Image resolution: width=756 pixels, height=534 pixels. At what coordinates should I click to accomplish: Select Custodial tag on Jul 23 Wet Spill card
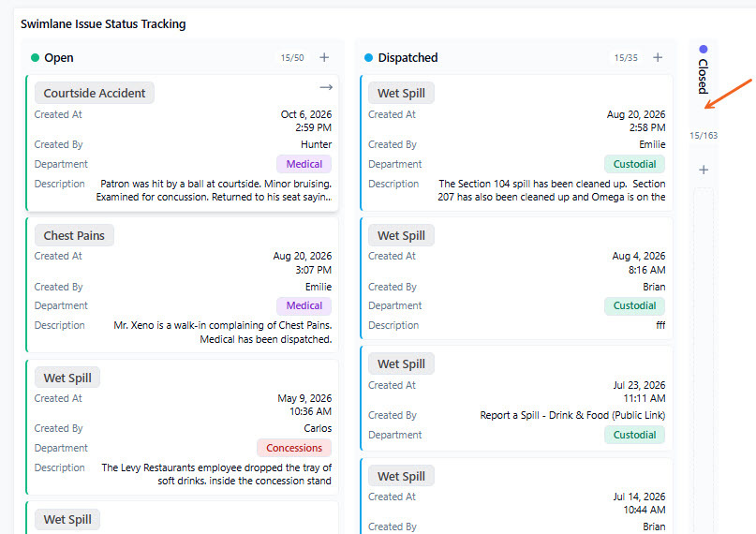[634, 435]
